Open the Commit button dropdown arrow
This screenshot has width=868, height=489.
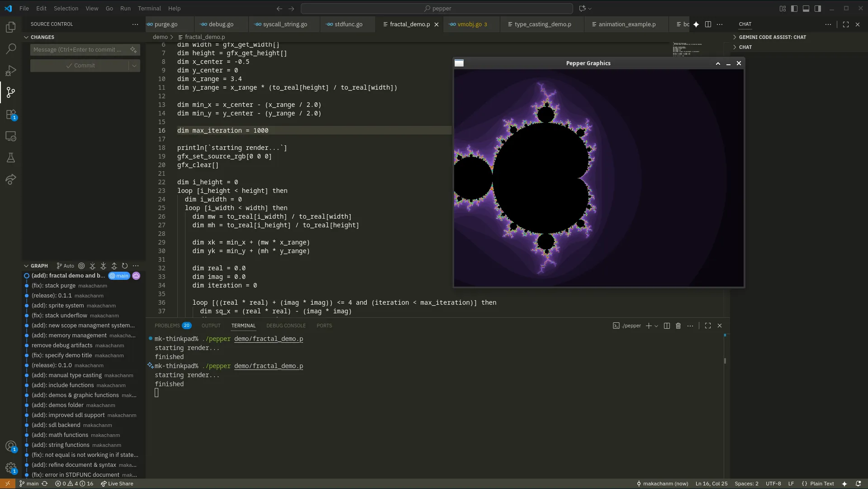click(134, 66)
